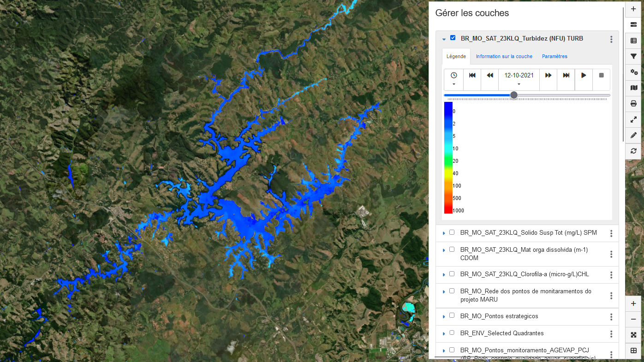Click the time slider handle

pos(514,95)
